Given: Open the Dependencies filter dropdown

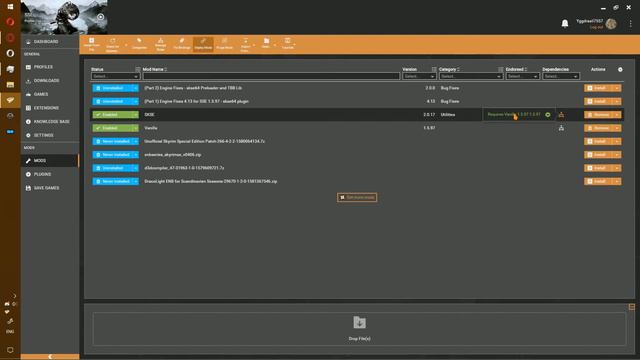Looking at the screenshot, I should click(561, 76).
